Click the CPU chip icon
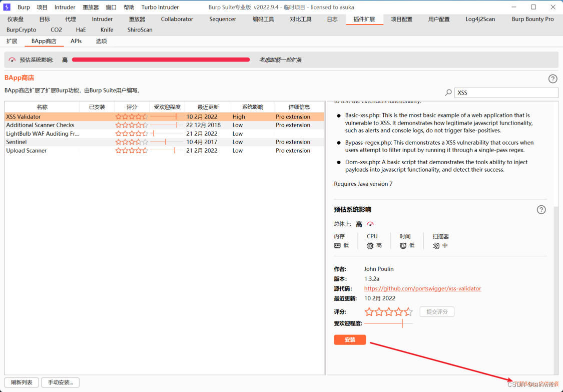 (370, 246)
